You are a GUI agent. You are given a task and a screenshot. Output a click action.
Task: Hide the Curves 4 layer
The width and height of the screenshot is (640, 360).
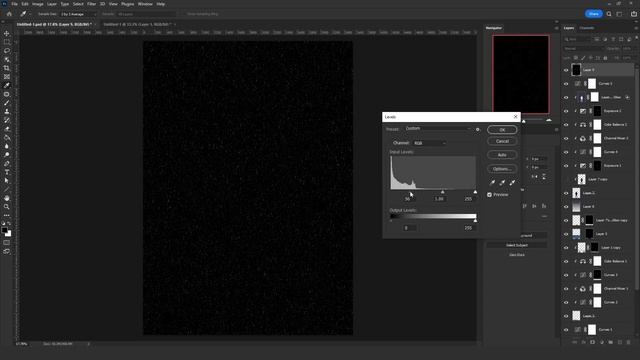pos(566,152)
